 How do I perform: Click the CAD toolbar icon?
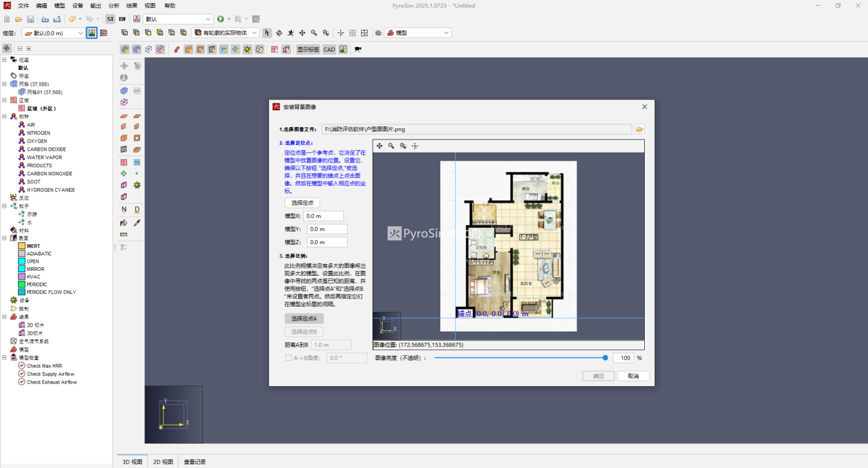[x=329, y=49]
